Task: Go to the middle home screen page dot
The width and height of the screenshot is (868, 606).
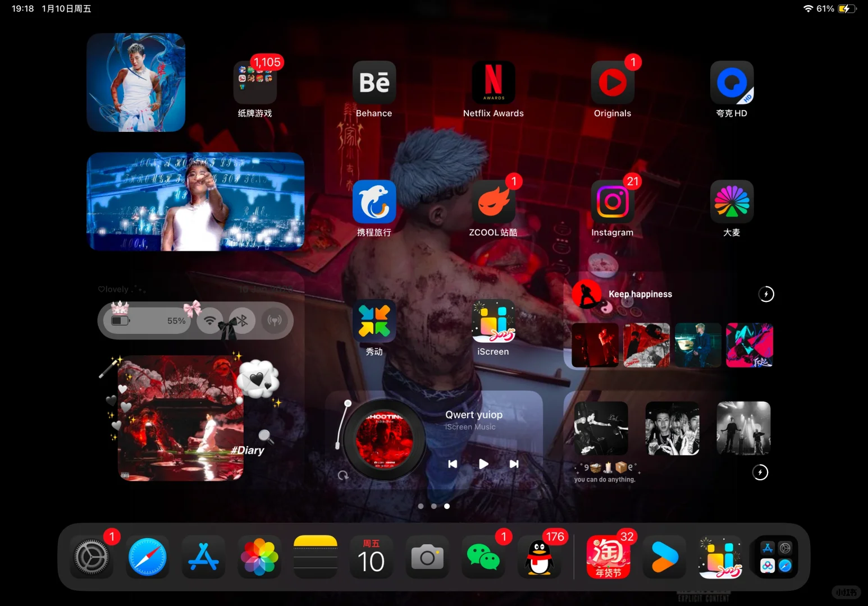Action: [434, 506]
